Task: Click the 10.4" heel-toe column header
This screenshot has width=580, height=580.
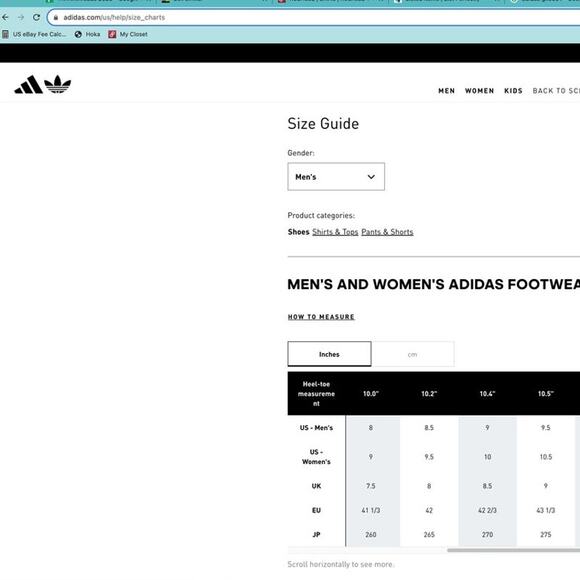Action: click(x=488, y=394)
